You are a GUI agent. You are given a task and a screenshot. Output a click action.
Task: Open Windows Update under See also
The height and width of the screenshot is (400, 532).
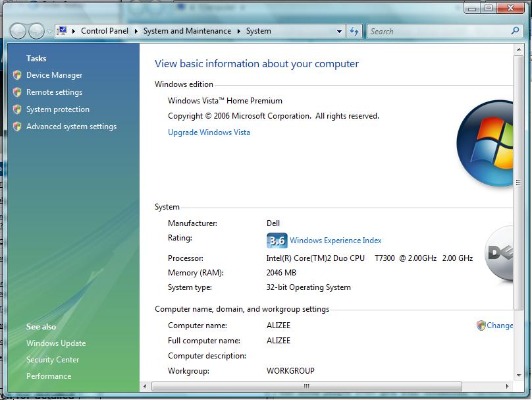(x=56, y=343)
